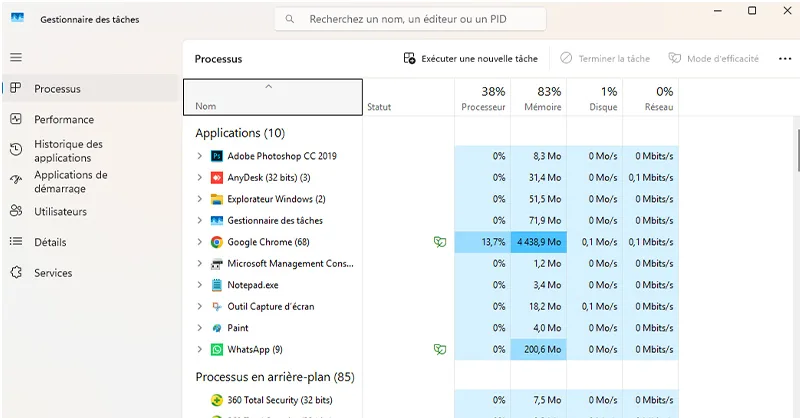Click Chrome's efficiency mode leaf icon
800x418 pixels.
(x=440, y=242)
